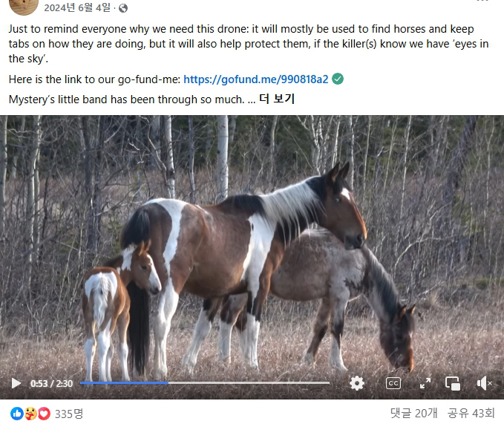Image resolution: width=504 pixels, height=424 pixels.
Task: Open the 2024년 6월 4일 post date
Action: click(77, 7)
